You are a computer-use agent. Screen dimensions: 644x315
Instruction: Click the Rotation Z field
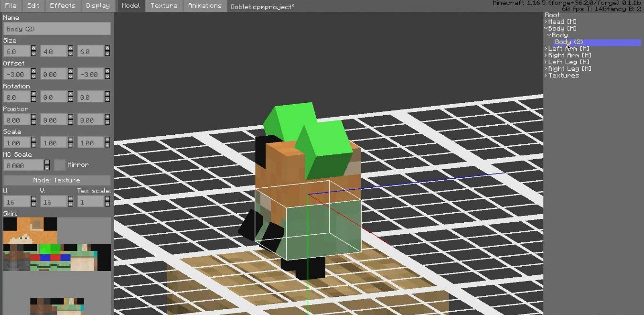(x=90, y=97)
